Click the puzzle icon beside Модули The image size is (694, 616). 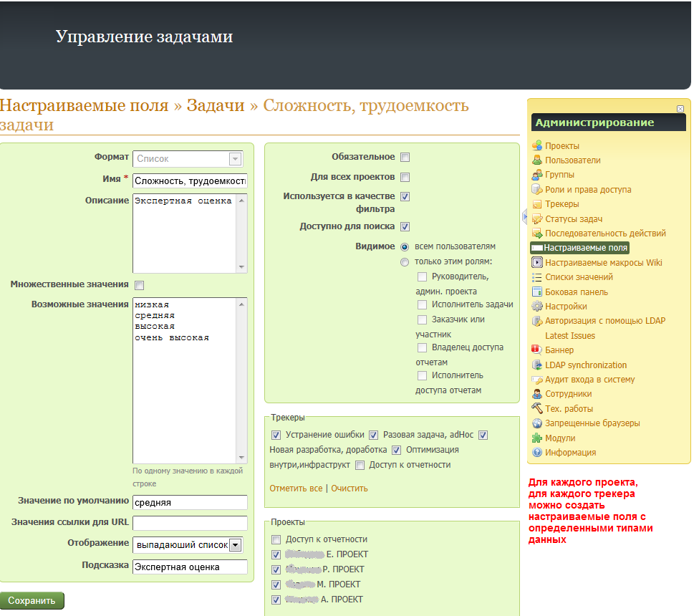537,438
